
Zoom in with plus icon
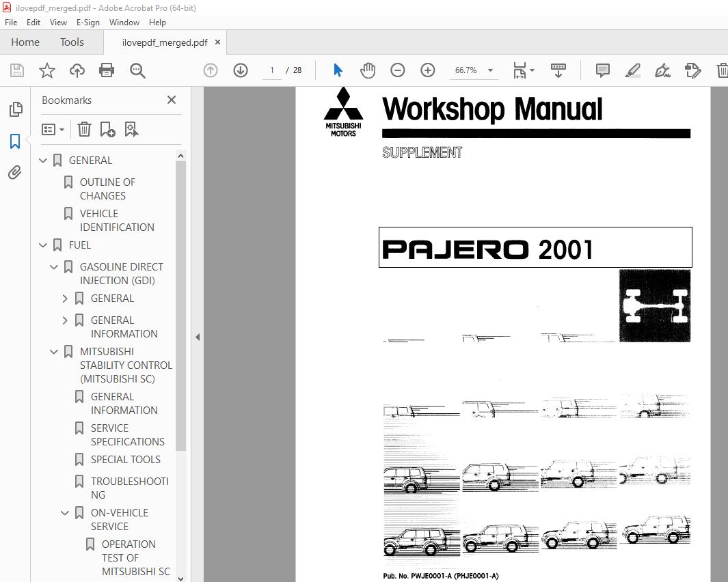pyautogui.click(x=428, y=70)
